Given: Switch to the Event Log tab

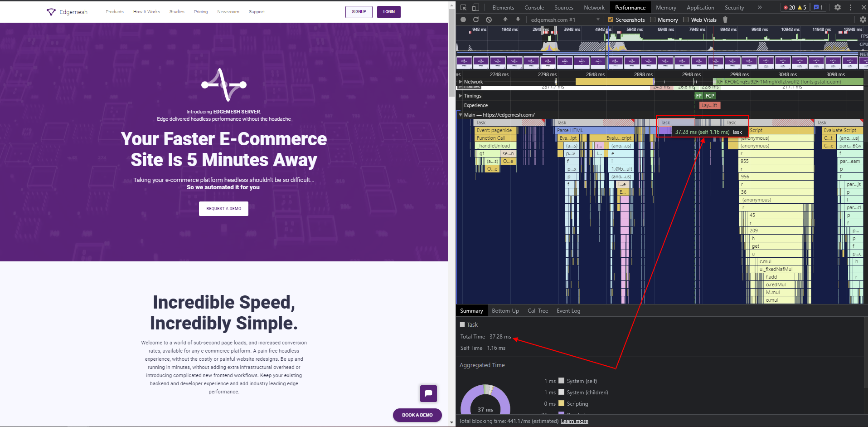Looking at the screenshot, I should pos(568,310).
